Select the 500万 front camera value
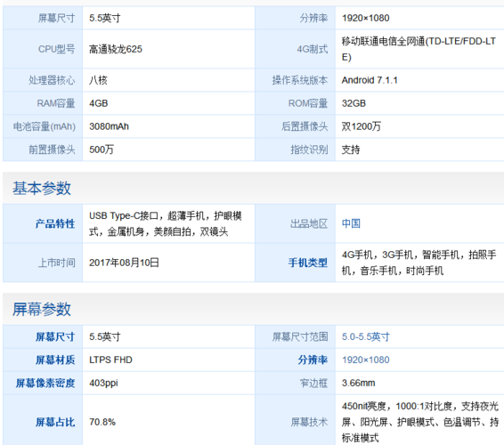 click(x=102, y=150)
